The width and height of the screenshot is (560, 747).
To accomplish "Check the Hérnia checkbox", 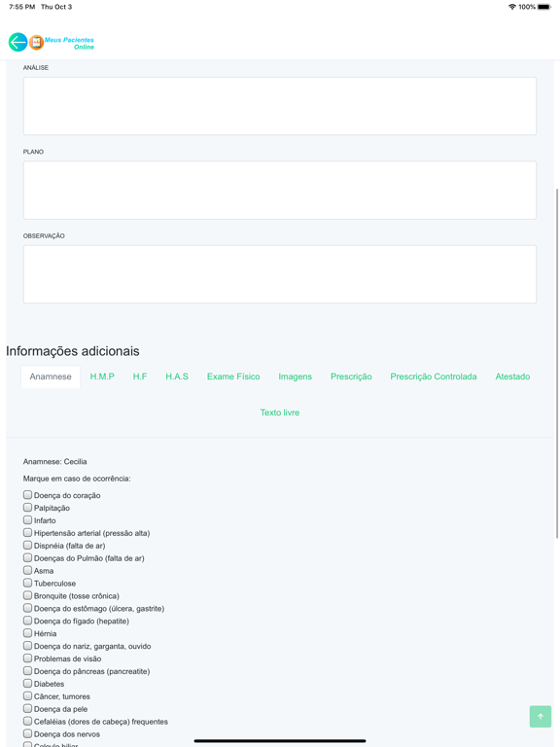I will tap(27, 633).
